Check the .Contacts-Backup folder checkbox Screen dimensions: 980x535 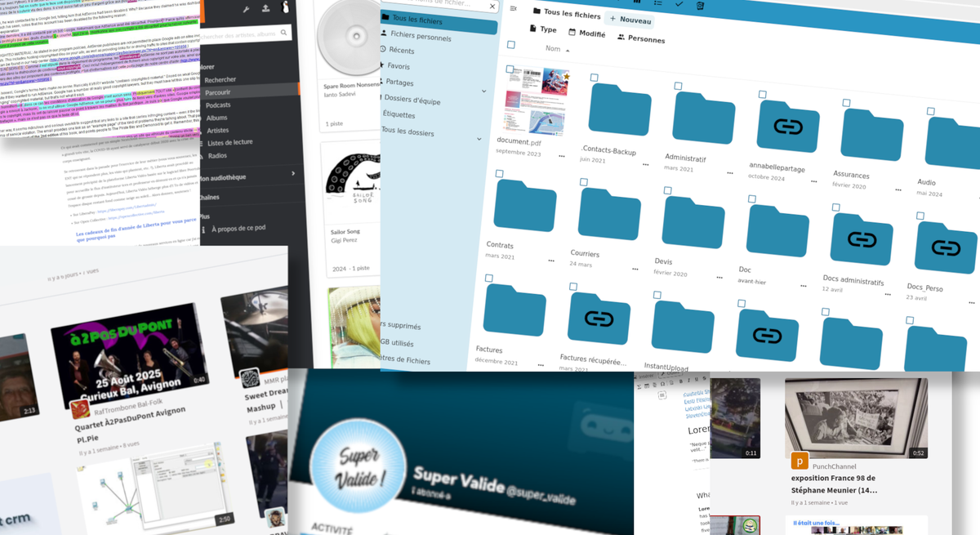pyautogui.click(x=594, y=78)
